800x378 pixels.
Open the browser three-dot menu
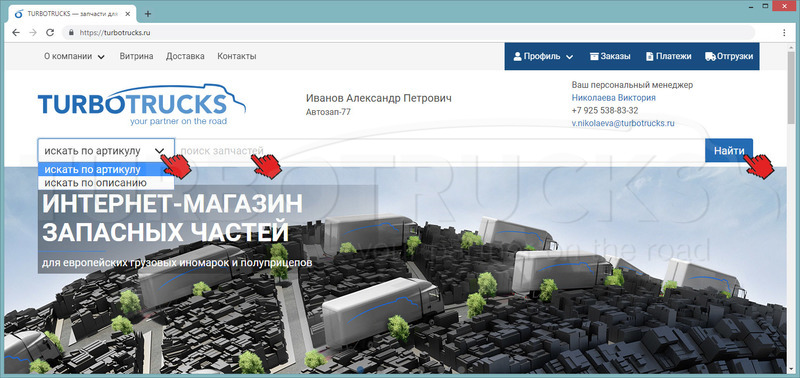pyautogui.click(x=784, y=32)
